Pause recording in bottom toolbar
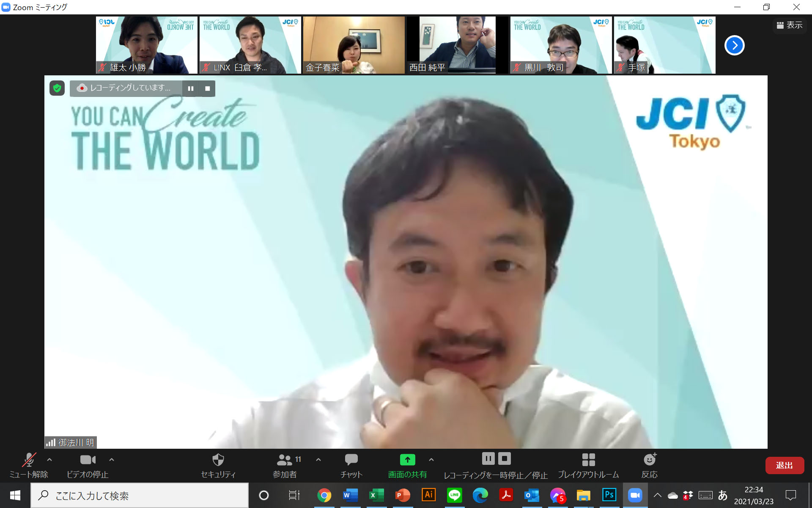Screen dimensions: 812x508 pyautogui.click(x=488, y=458)
